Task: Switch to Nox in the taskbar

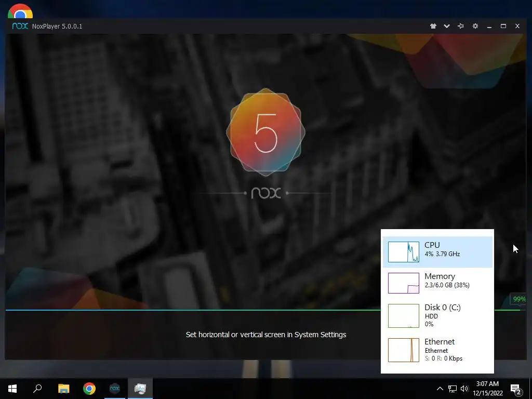Action: [115, 389]
